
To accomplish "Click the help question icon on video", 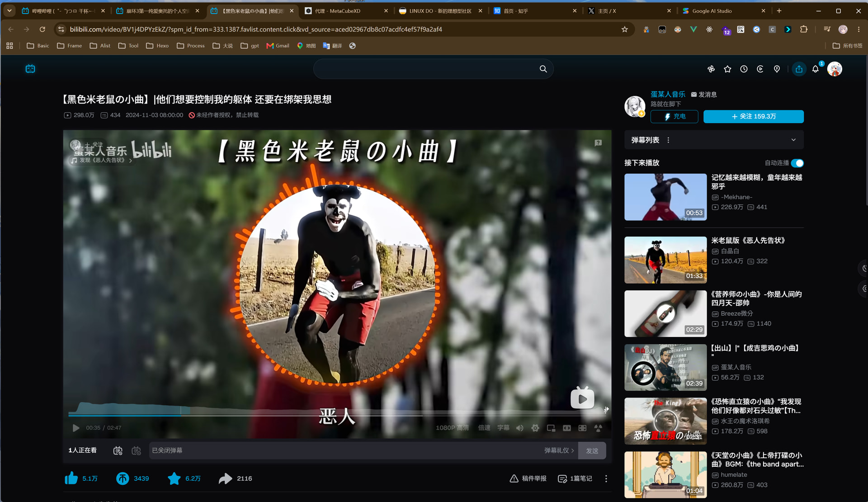I will tap(598, 143).
